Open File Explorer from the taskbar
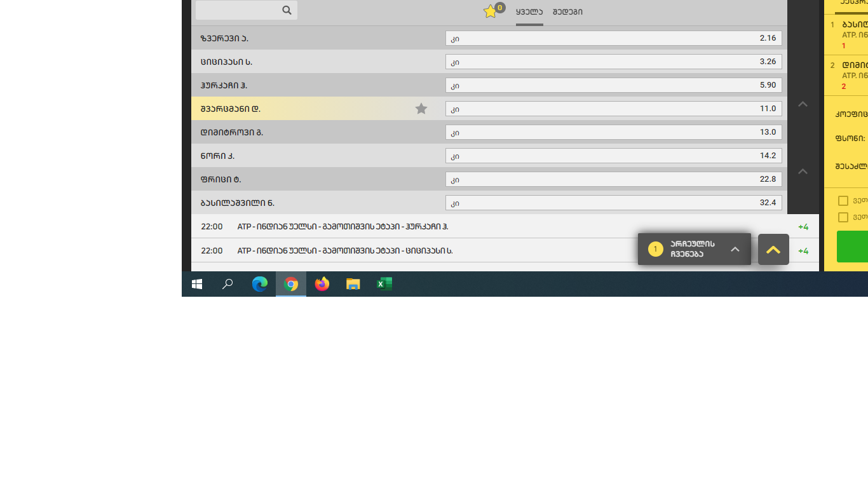This screenshot has height=488, width=868. point(353,284)
